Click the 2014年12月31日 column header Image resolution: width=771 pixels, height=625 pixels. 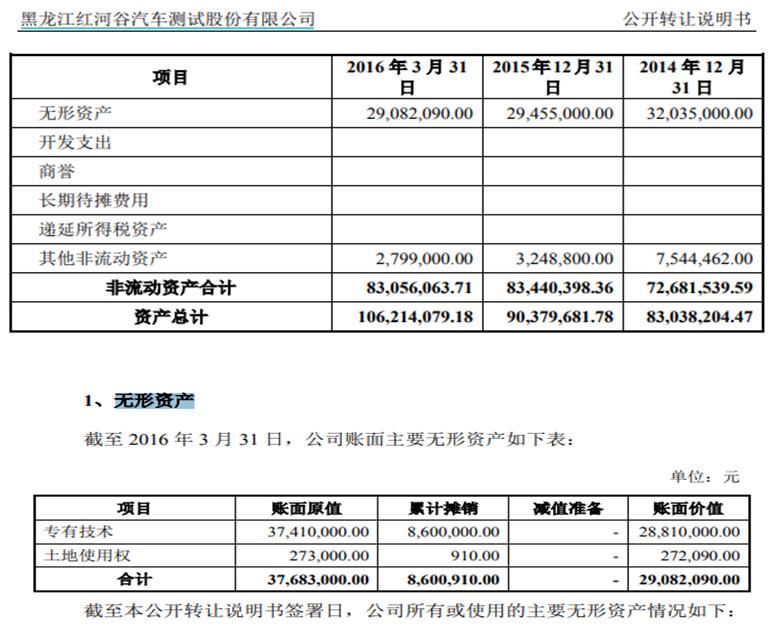click(692, 77)
